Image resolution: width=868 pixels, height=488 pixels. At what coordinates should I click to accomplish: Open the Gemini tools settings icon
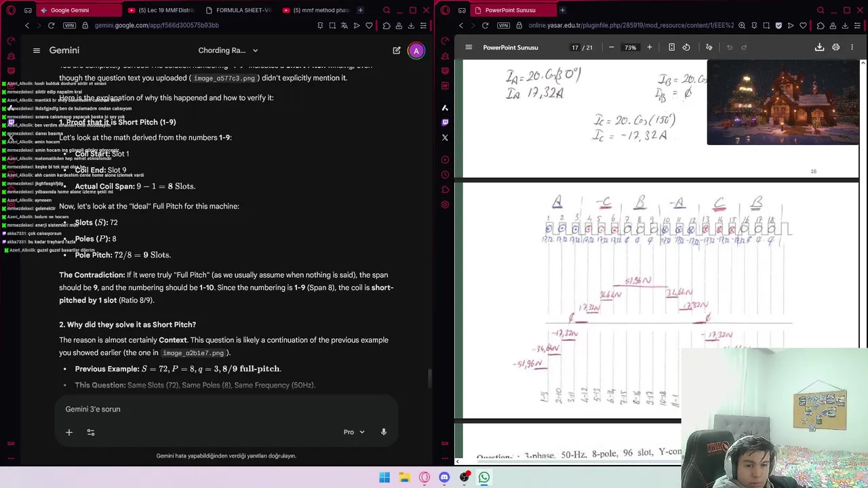click(90, 432)
